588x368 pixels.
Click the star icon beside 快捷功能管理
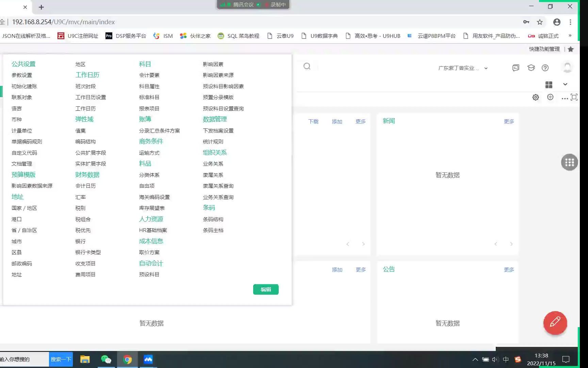(571, 49)
